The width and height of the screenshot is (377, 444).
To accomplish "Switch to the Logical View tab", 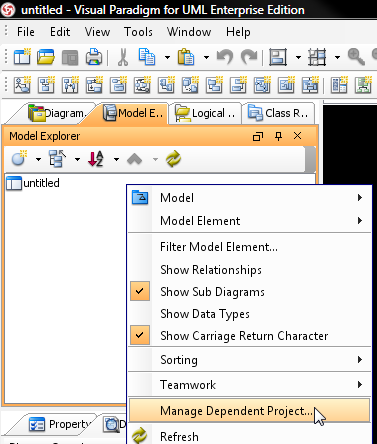I will [x=205, y=113].
